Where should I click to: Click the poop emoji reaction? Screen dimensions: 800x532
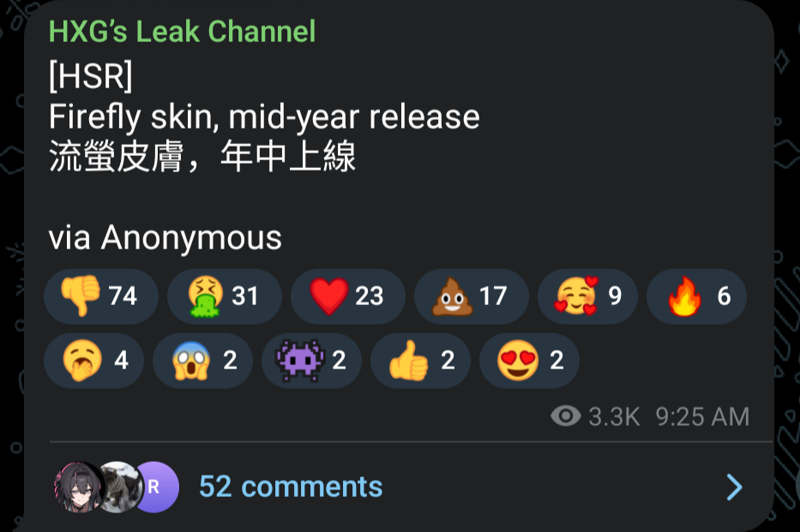pyautogui.click(x=472, y=296)
